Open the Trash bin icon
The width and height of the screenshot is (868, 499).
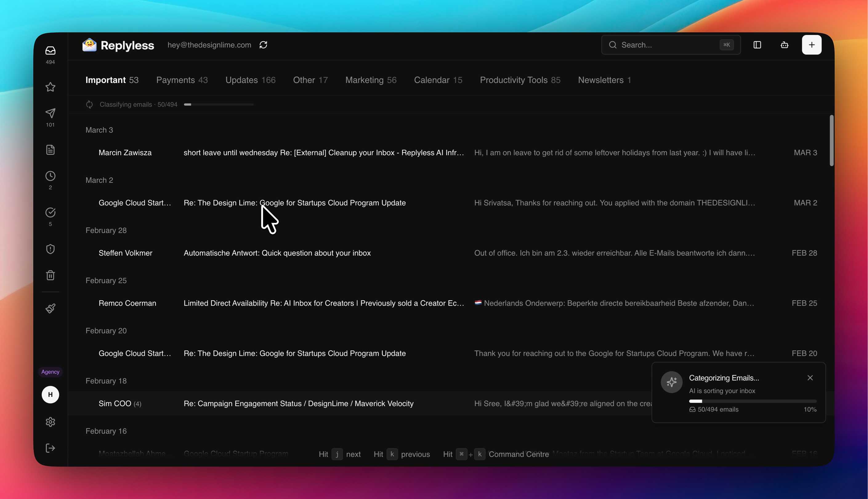click(50, 275)
